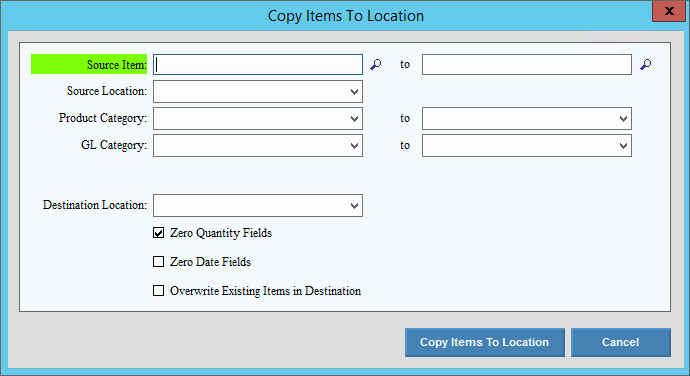This screenshot has height=376, width=690.
Task: Click the Product Category label
Action: pos(103,118)
